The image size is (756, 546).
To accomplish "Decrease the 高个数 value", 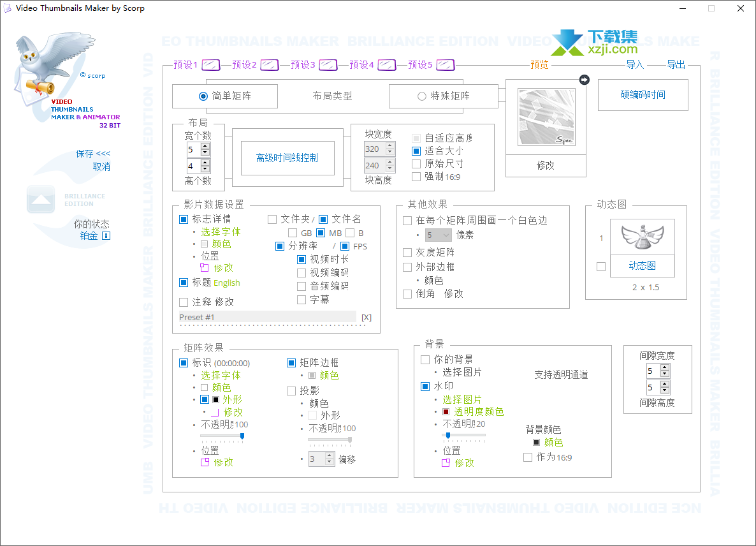I will [x=205, y=169].
